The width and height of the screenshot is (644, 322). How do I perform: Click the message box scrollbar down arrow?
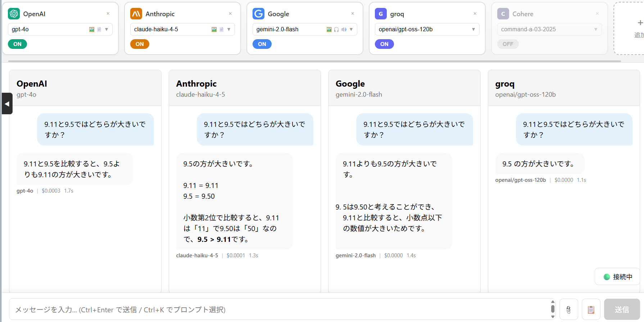click(x=553, y=317)
